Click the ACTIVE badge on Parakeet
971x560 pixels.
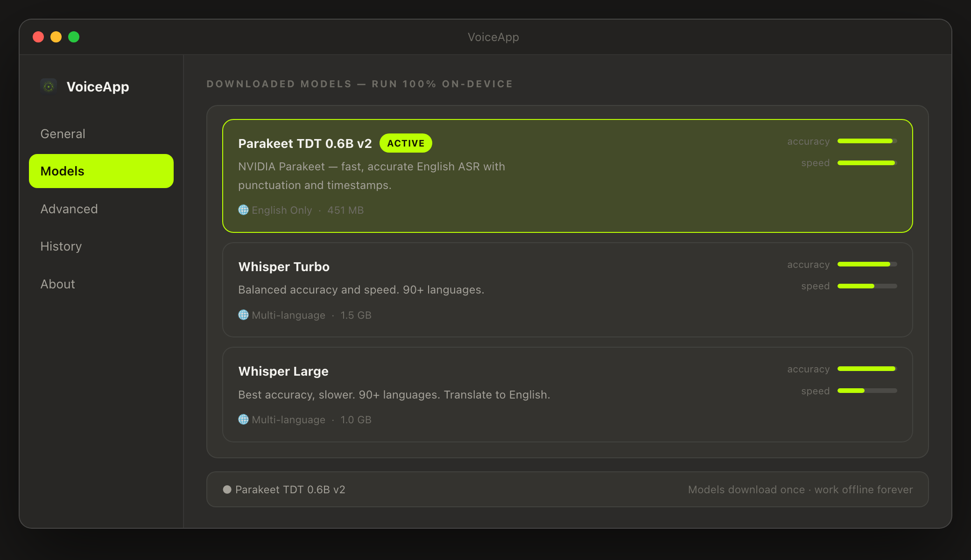coord(406,143)
